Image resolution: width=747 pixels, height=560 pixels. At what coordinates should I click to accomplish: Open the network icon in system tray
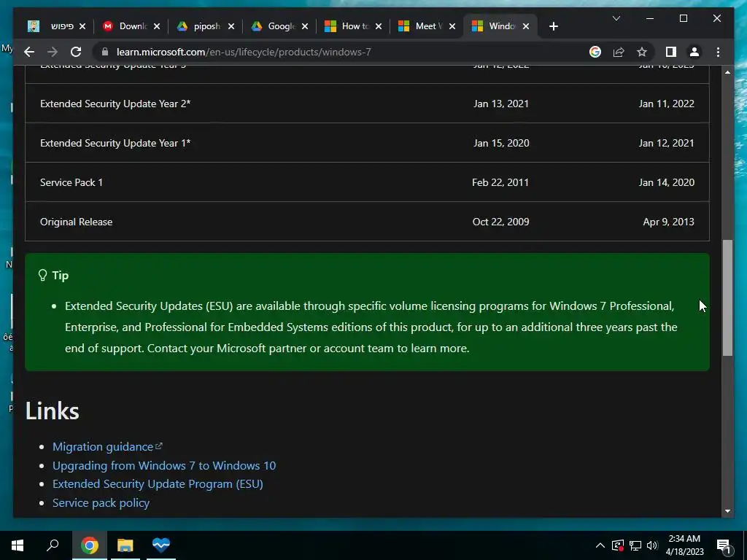point(635,545)
